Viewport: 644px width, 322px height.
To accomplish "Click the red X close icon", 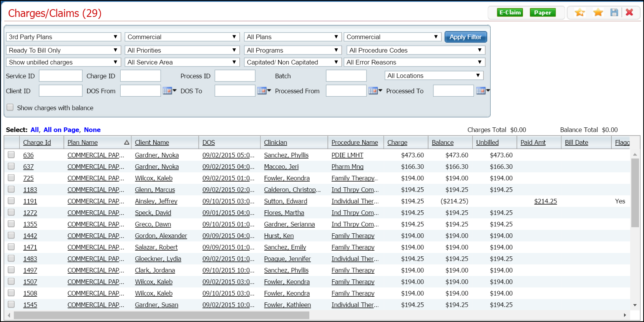I will (629, 13).
